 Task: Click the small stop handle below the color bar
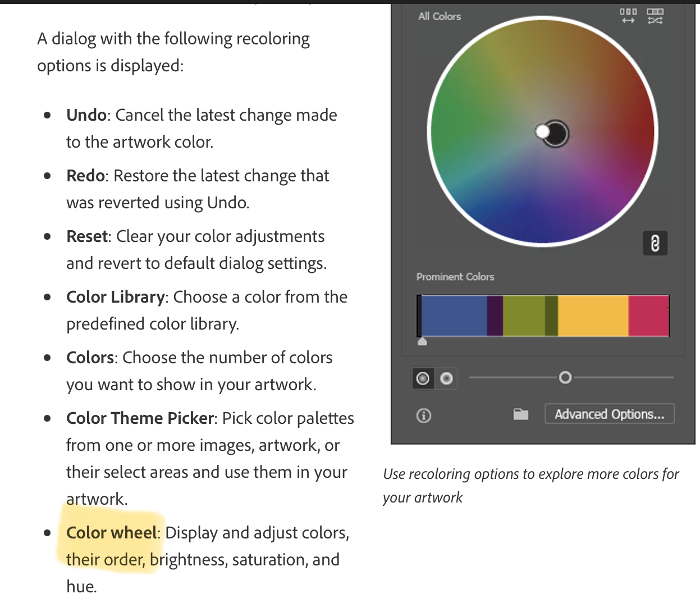point(422,341)
